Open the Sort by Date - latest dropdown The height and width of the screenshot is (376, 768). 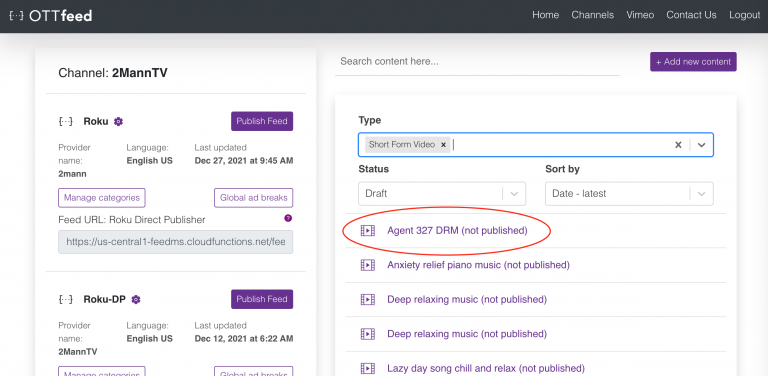click(x=629, y=193)
